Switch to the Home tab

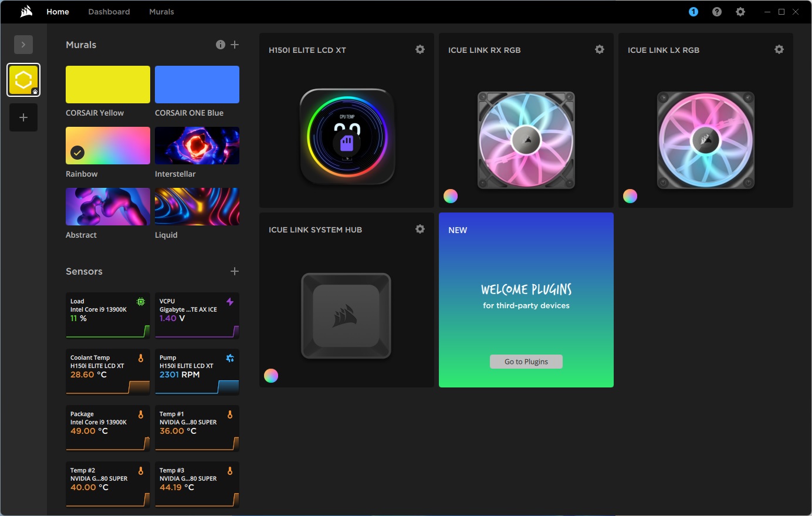coord(58,12)
